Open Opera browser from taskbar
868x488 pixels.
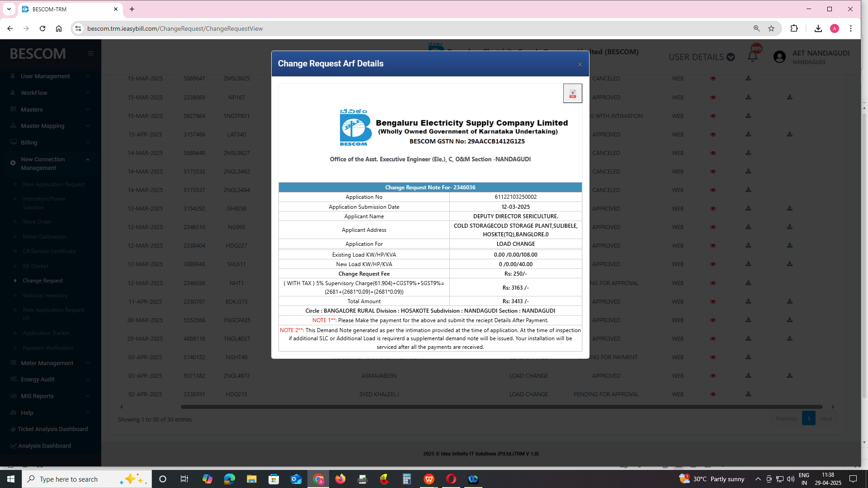click(x=451, y=479)
